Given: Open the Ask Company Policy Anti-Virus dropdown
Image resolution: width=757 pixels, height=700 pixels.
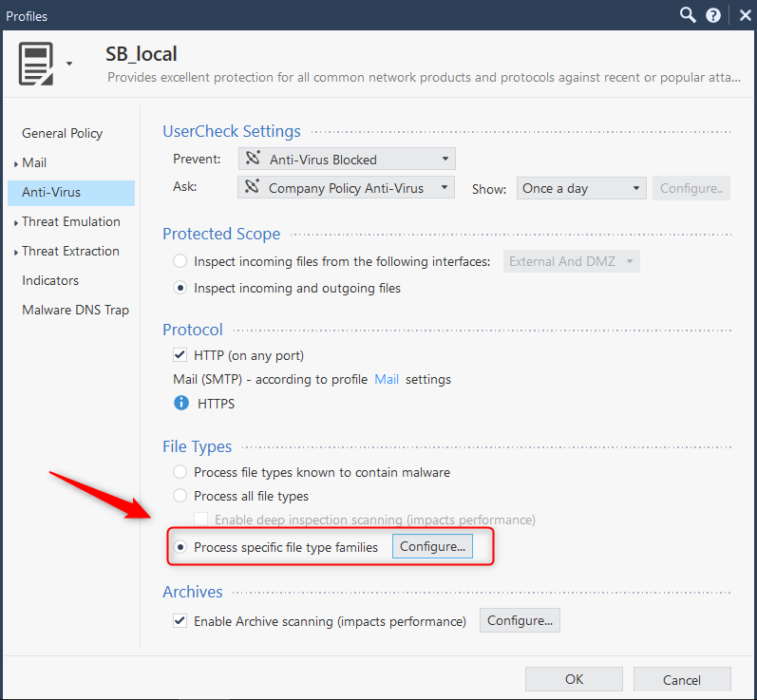Looking at the screenshot, I should (346, 187).
